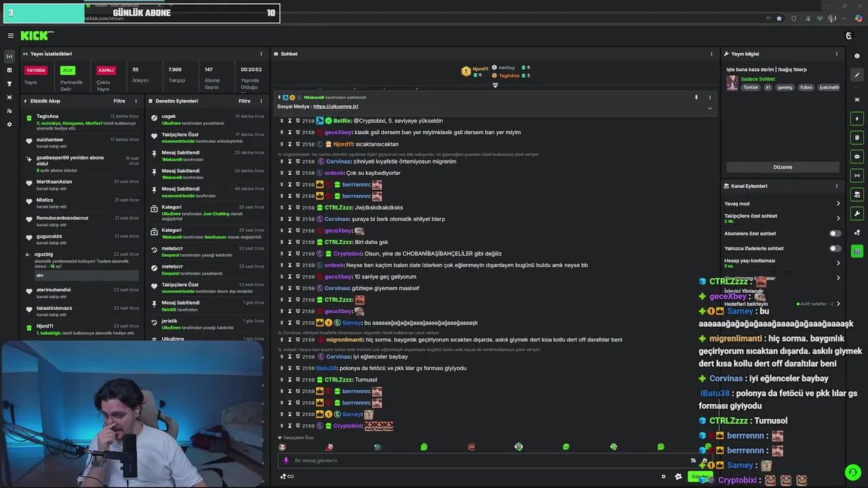This screenshot has height=488, width=868.
Task: Click the Düzenle button
Action: click(783, 167)
